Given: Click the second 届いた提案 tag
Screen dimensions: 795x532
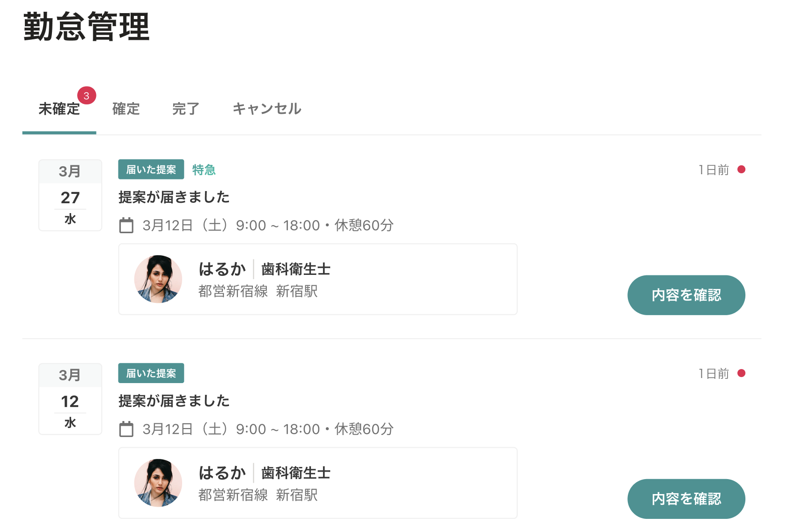Looking at the screenshot, I should click(x=151, y=373).
